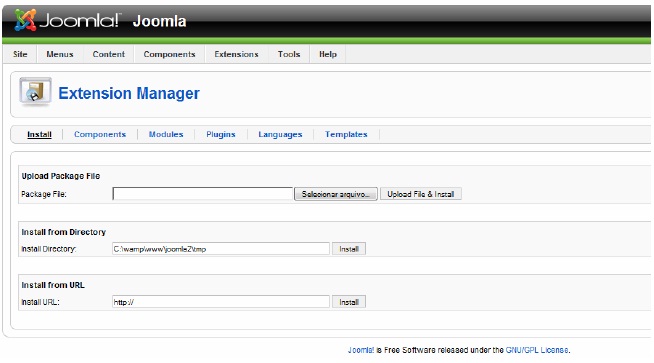Focus the Install URL input field
Screen dimensions: 654x363
point(221,302)
